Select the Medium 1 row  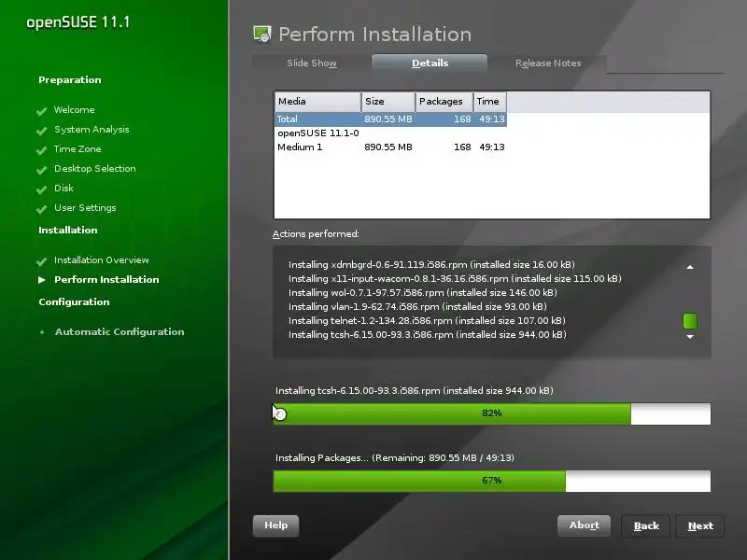(390, 147)
